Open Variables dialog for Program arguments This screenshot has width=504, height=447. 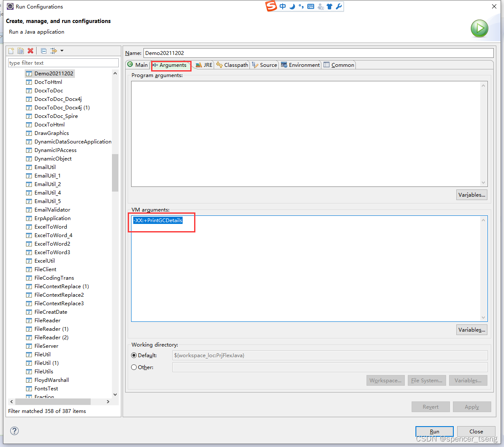pos(472,195)
